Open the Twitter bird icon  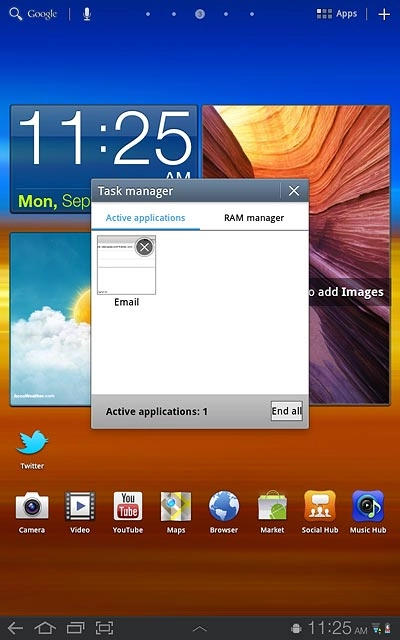pos(32,443)
